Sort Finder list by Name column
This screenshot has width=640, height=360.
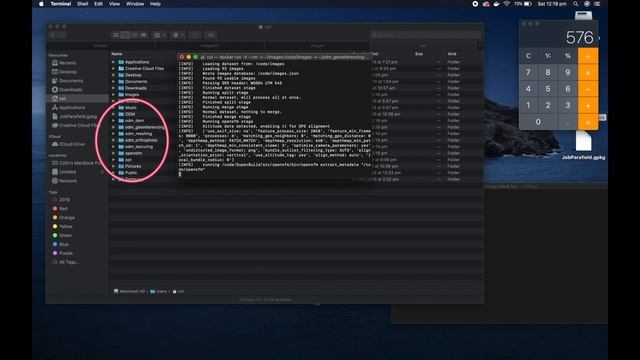[117, 54]
